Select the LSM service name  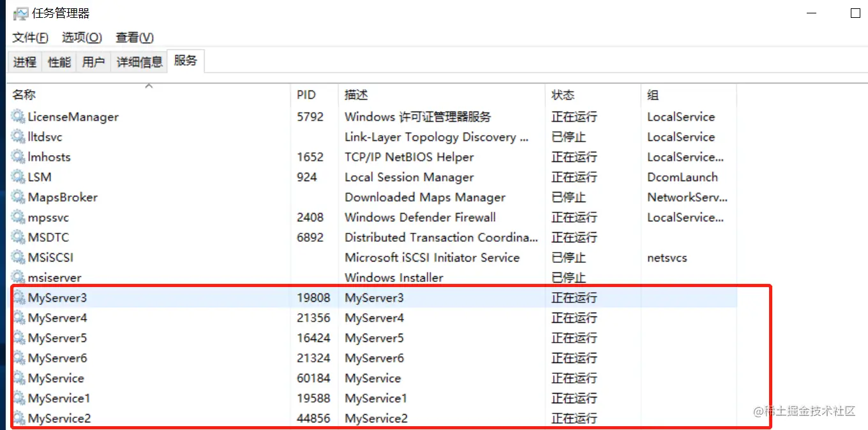40,177
